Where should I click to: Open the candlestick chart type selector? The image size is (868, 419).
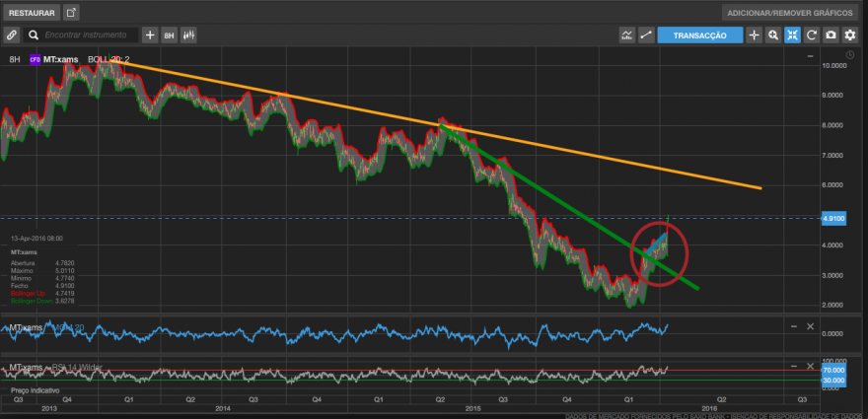188,35
